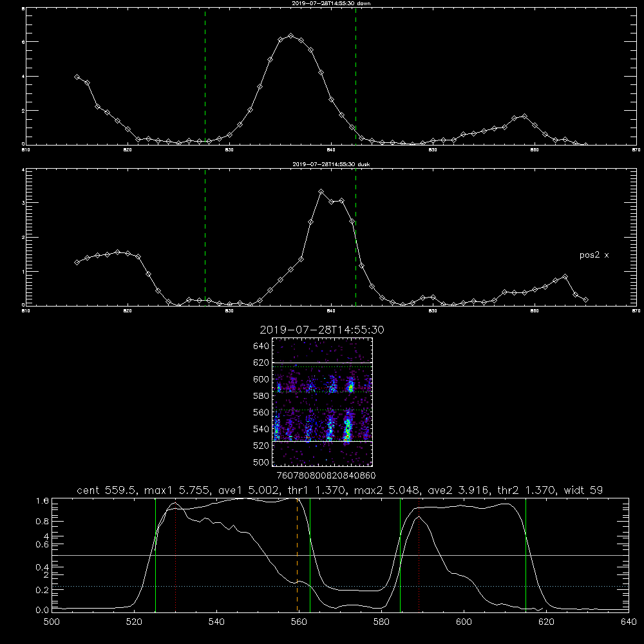Click the '640' x-axis label of bottom plot
The height and width of the screenshot is (644, 644).
(629, 622)
